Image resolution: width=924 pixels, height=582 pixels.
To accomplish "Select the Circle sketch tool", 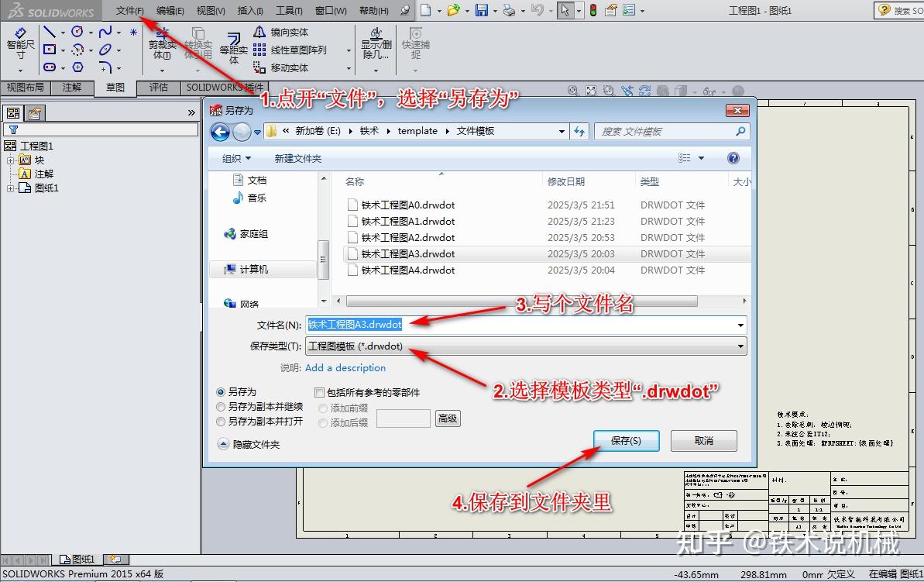I will tap(77, 32).
